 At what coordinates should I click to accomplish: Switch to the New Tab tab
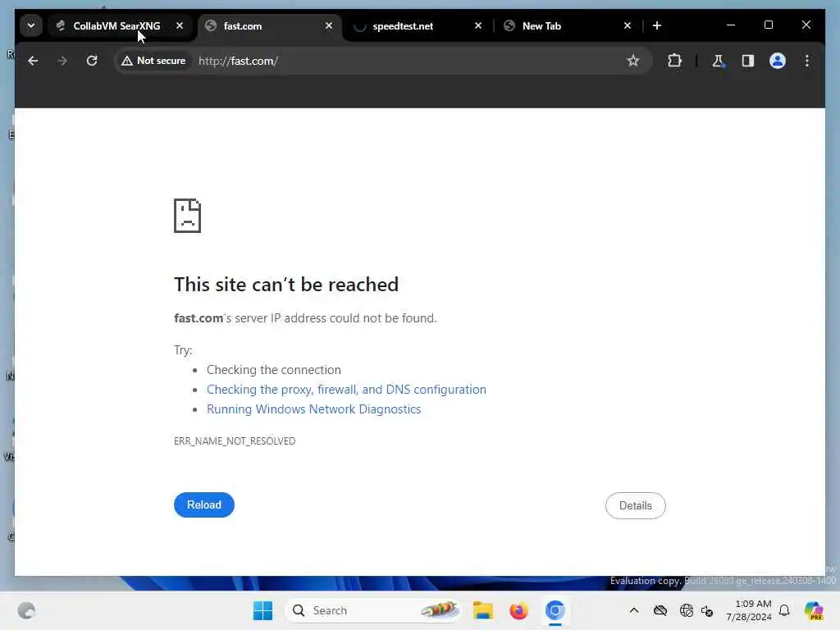[x=568, y=25]
